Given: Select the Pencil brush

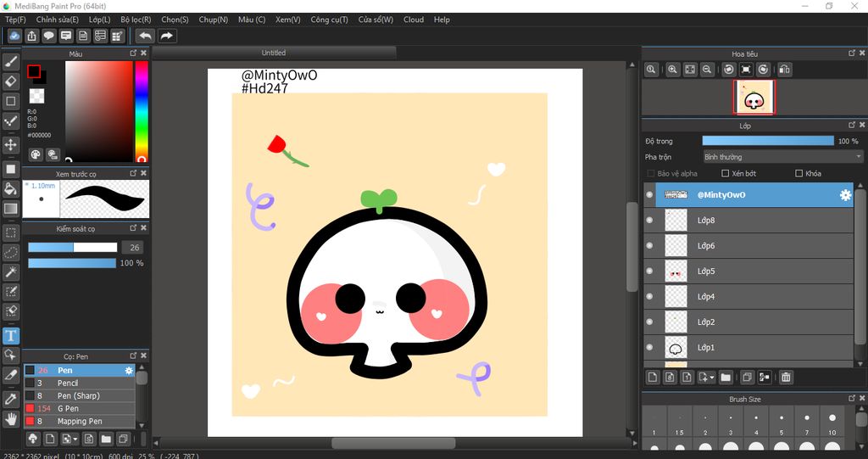Looking at the screenshot, I should pos(79,383).
